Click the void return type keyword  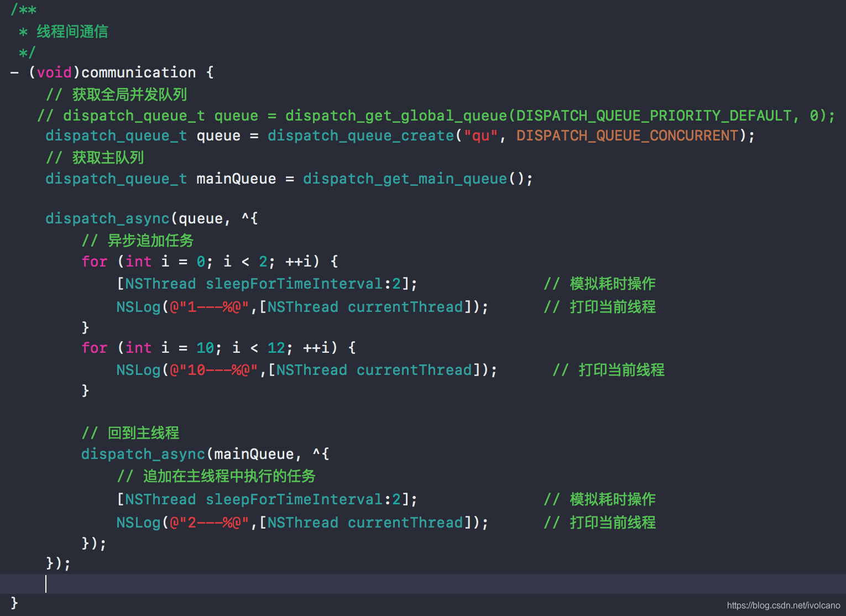pos(54,72)
